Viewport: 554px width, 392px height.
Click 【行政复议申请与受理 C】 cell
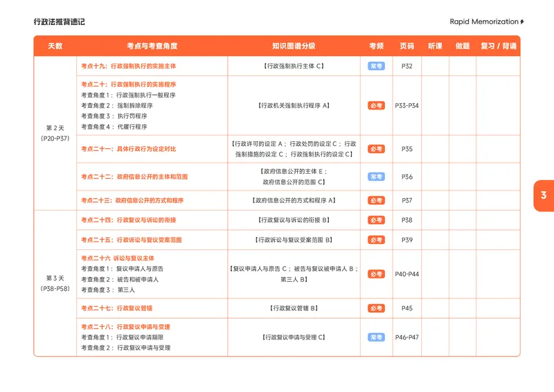[294, 337]
